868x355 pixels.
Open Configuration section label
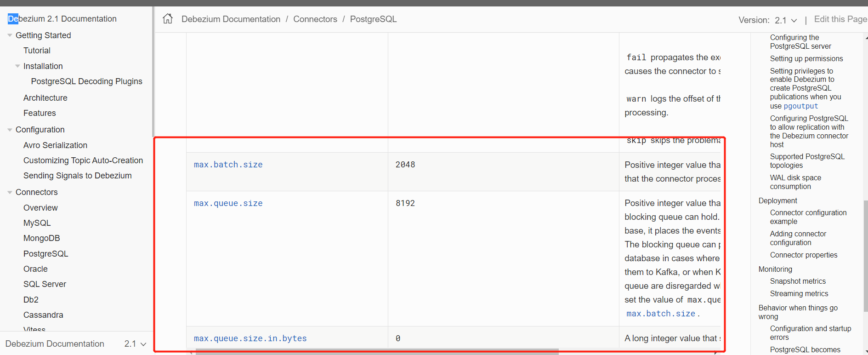point(40,130)
